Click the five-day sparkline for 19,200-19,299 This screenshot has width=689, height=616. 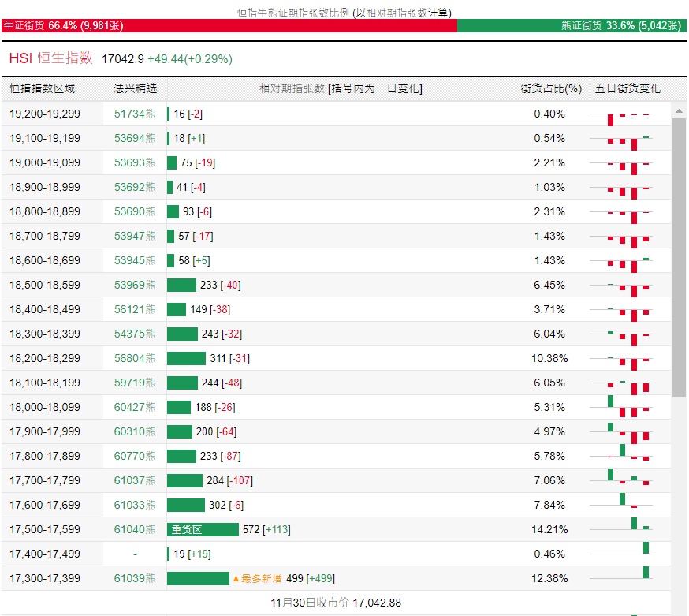pos(628,114)
